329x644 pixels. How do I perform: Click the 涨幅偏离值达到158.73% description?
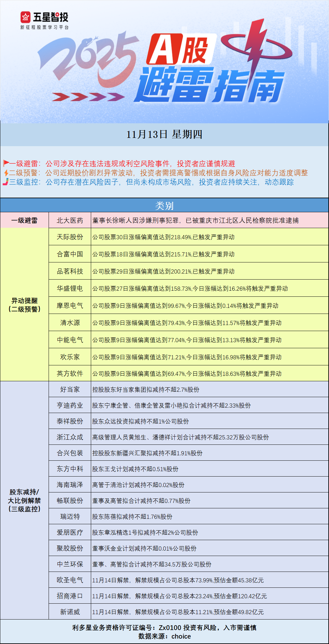click(190, 288)
